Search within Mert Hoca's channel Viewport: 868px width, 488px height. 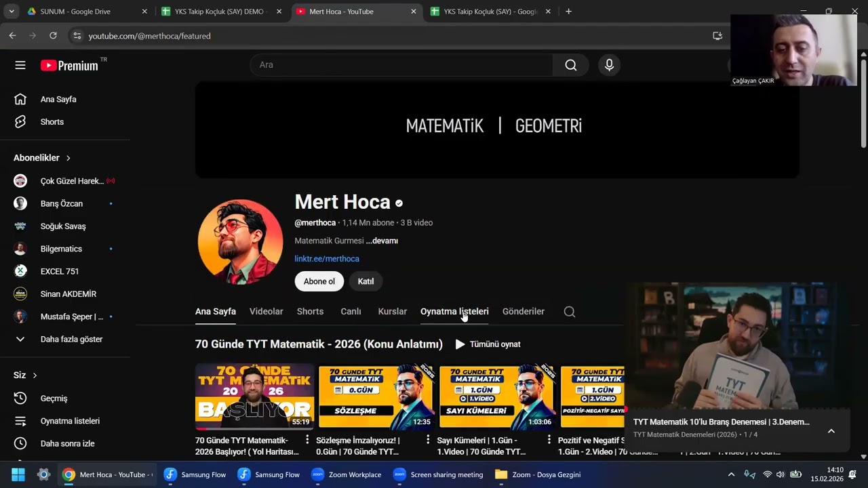pos(570,312)
